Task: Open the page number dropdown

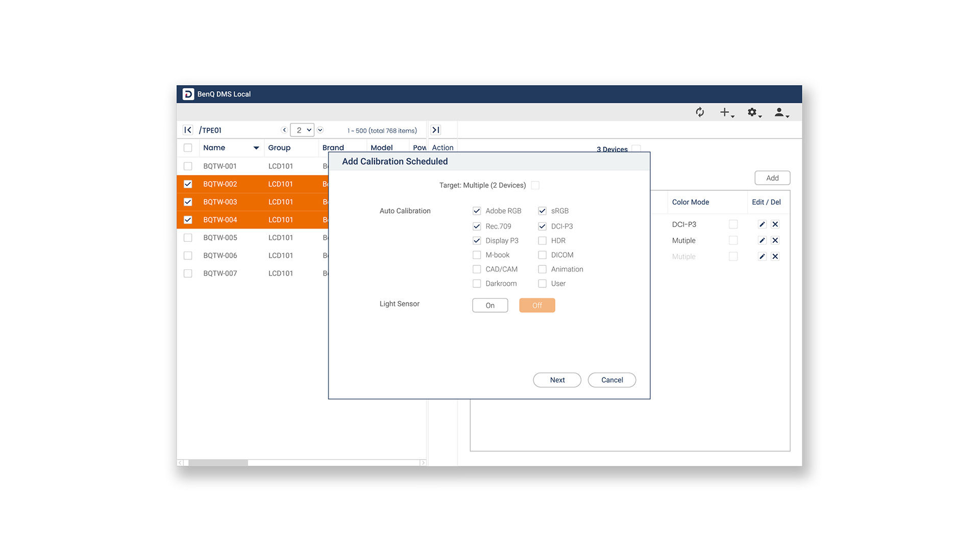Action: [302, 130]
